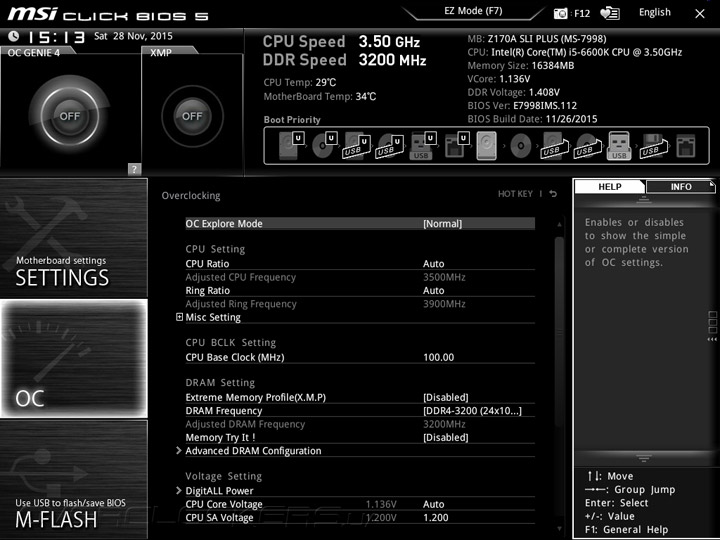Open DRAM Frequency [DDR4-3200] option
This screenshot has height=540, width=720.
[x=472, y=411]
